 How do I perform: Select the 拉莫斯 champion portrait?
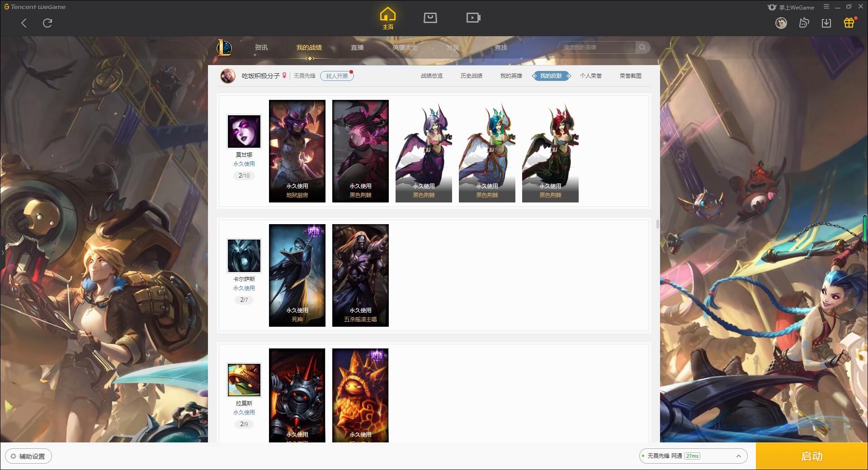pos(244,380)
